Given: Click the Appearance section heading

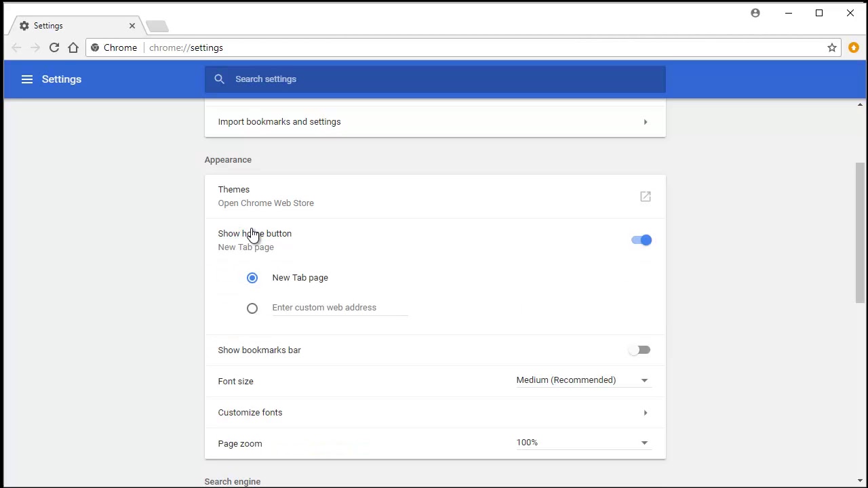Looking at the screenshot, I should click(228, 160).
